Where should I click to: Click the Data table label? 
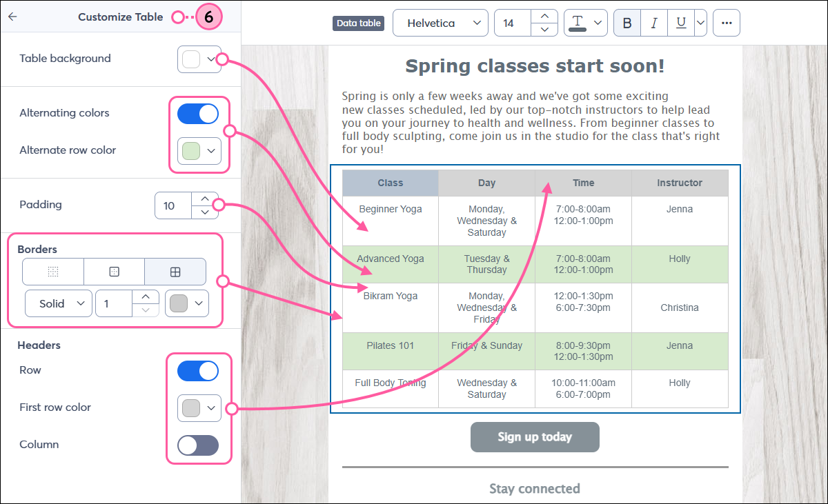point(359,23)
